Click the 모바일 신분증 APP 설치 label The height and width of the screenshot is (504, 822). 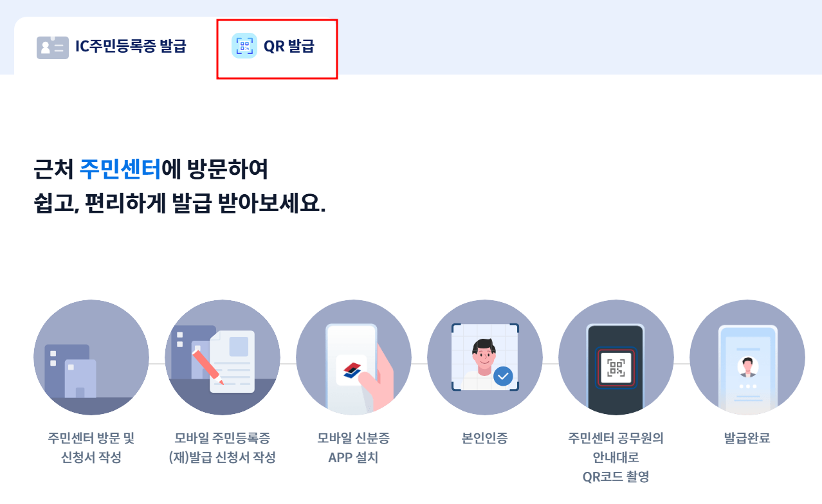(x=354, y=448)
